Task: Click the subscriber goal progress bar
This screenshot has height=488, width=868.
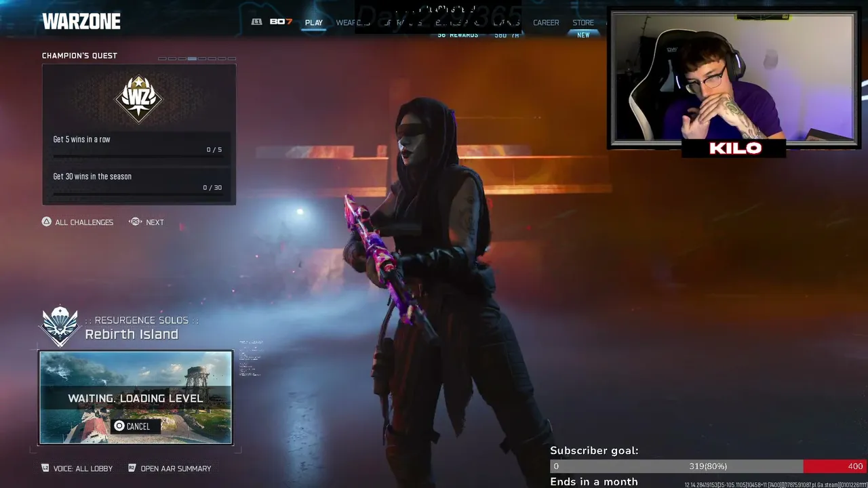Action: point(708,466)
